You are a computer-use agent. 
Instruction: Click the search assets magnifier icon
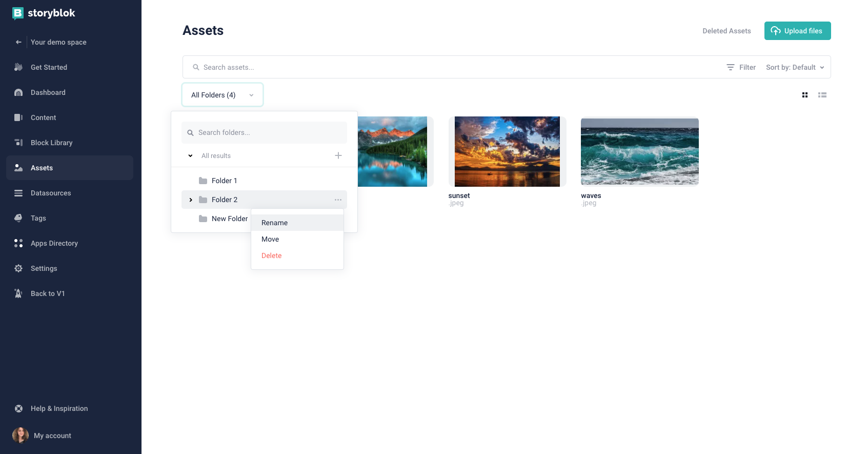point(196,67)
